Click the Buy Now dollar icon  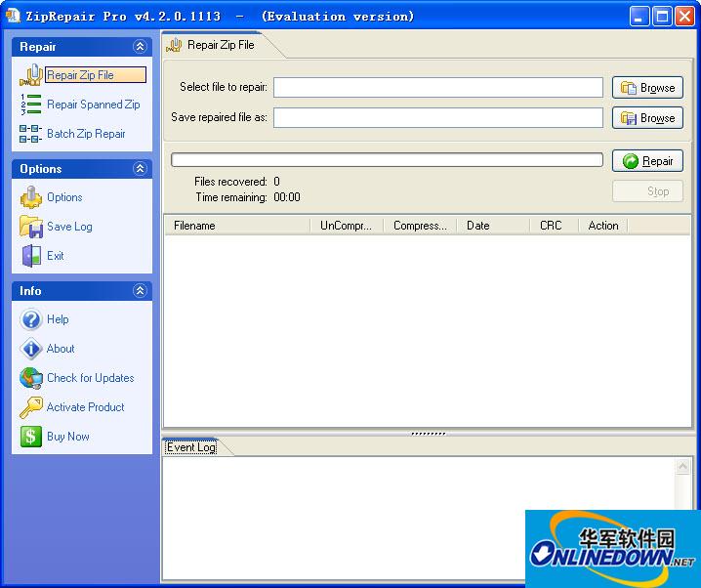(31, 437)
